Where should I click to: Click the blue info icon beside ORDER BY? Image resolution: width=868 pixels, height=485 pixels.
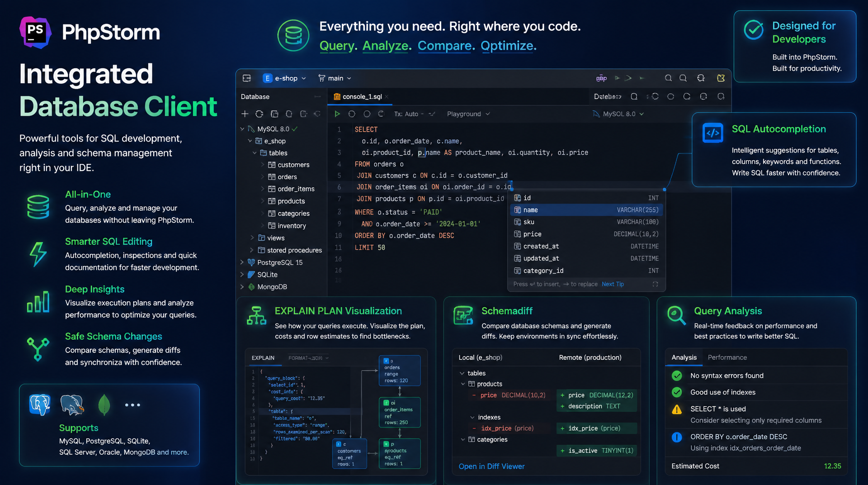pos(677,437)
